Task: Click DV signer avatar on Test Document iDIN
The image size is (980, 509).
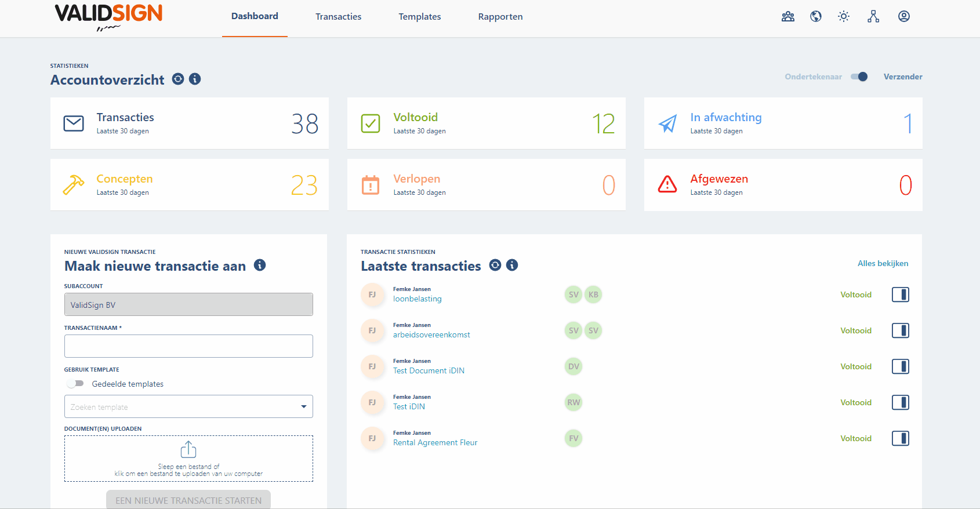Action: [x=574, y=366]
